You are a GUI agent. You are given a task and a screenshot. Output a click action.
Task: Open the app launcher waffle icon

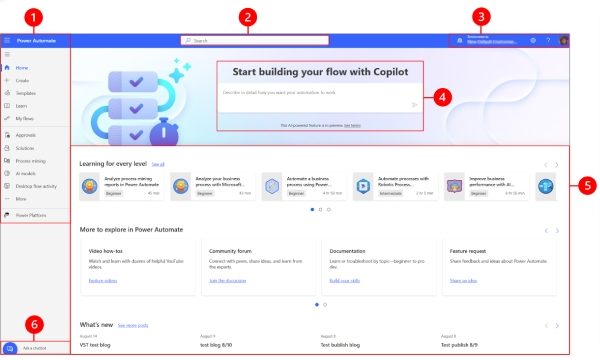coord(7,40)
